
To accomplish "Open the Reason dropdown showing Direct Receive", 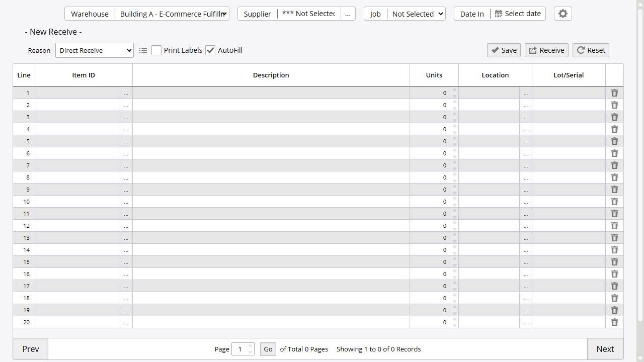I will coord(94,50).
